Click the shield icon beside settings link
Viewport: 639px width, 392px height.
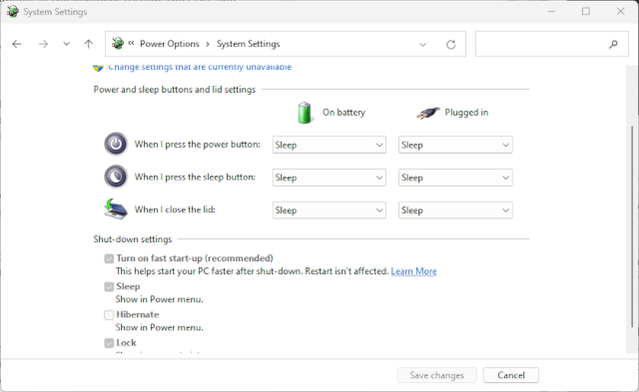98,68
